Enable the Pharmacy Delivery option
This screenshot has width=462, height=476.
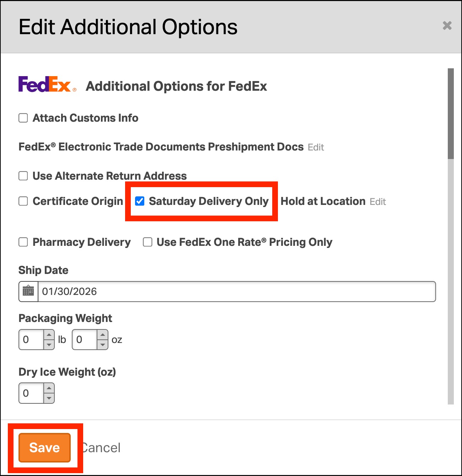[x=23, y=242]
